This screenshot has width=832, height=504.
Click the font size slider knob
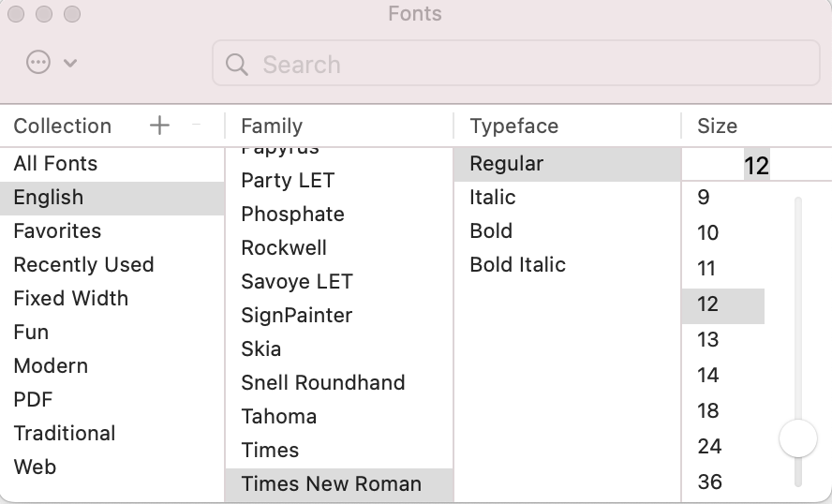[x=798, y=437]
